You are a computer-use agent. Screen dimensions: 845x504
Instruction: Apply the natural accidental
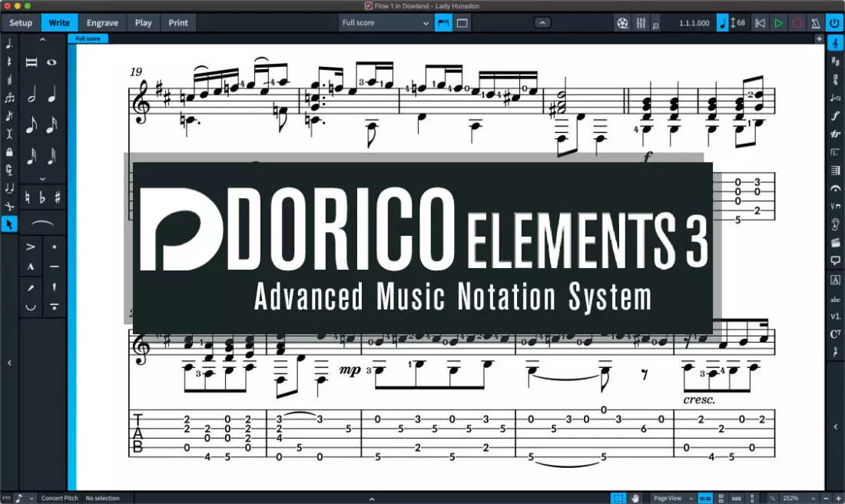(x=27, y=197)
